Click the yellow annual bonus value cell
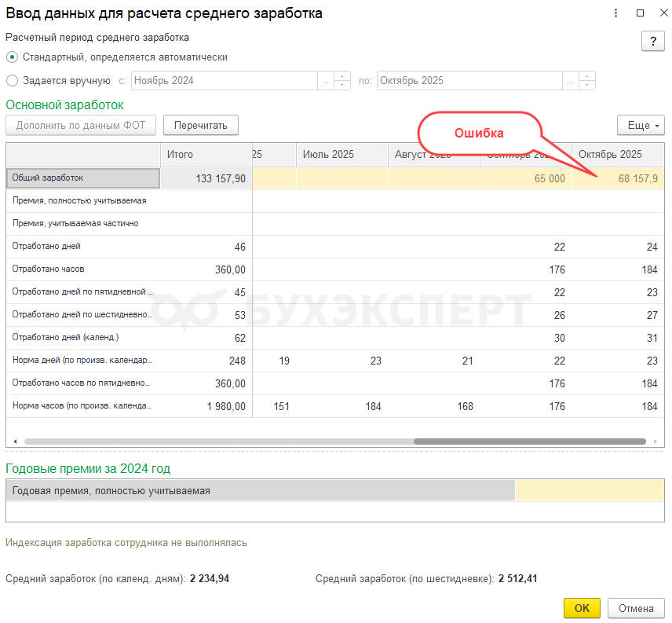The height and width of the screenshot is (623, 672). click(590, 491)
